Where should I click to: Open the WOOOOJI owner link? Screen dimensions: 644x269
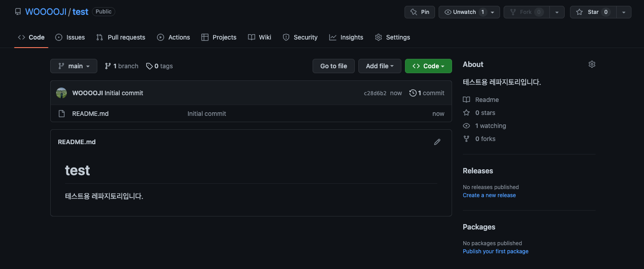pos(46,12)
